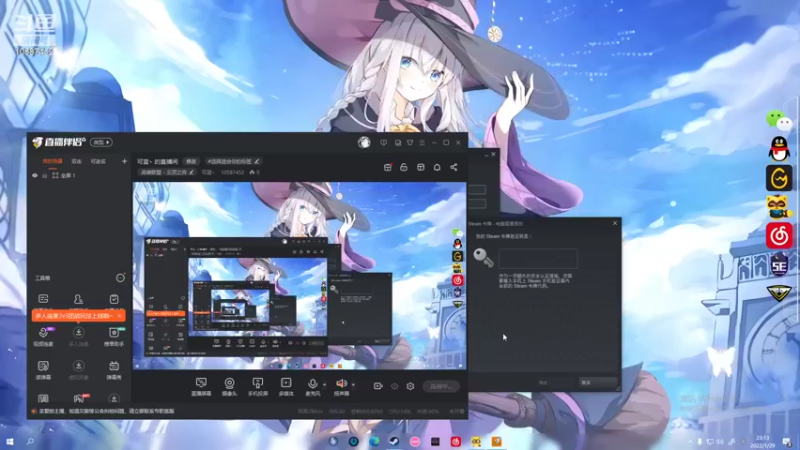The image size is (800, 450).
Task: Toggle the padlock icon above preview
Action: click(x=404, y=167)
